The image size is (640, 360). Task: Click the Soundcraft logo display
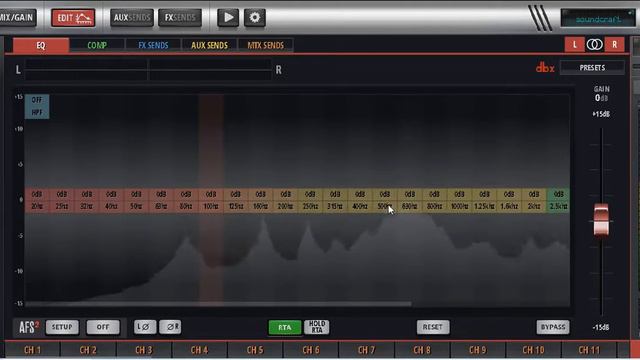pos(598,18)
